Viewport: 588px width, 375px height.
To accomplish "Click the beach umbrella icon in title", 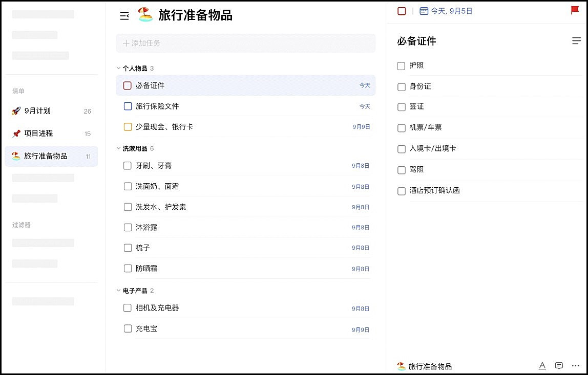I will click(x=145, y=15).
